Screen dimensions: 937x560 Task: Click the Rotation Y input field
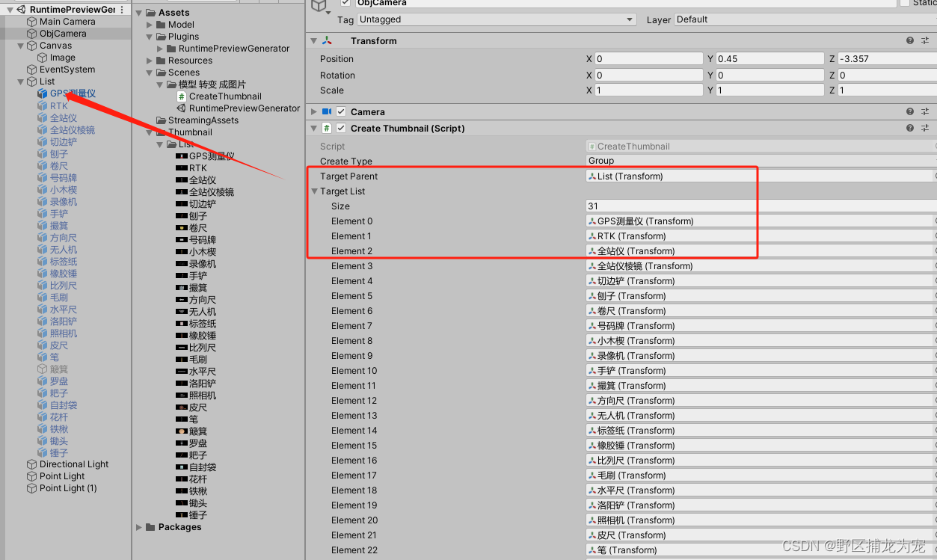[769, 75]
